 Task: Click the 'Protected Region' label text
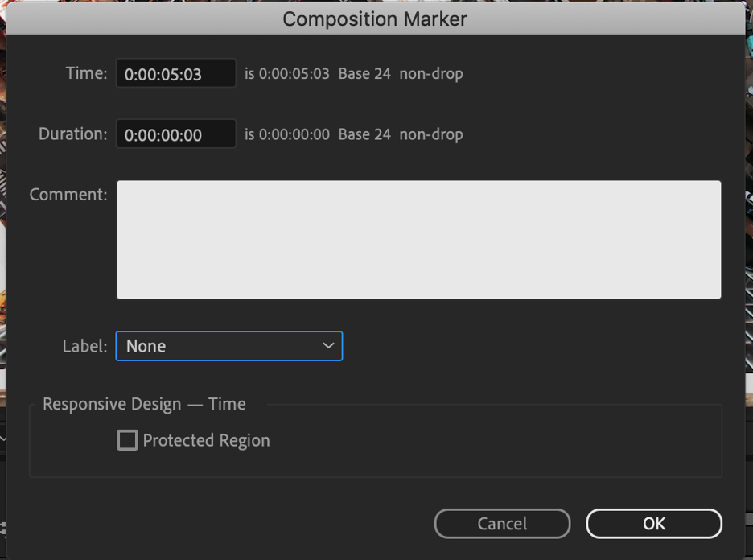[x=207, y=440]
